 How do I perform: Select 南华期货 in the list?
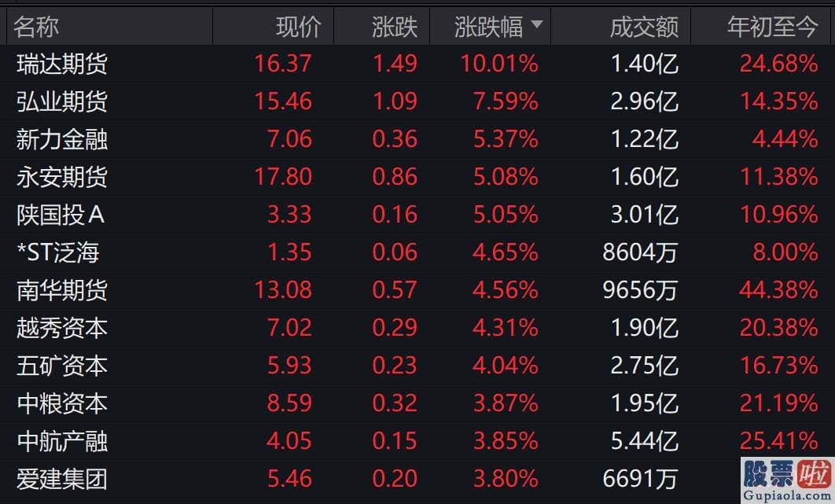pyautogui.click(x=62, y=290)
